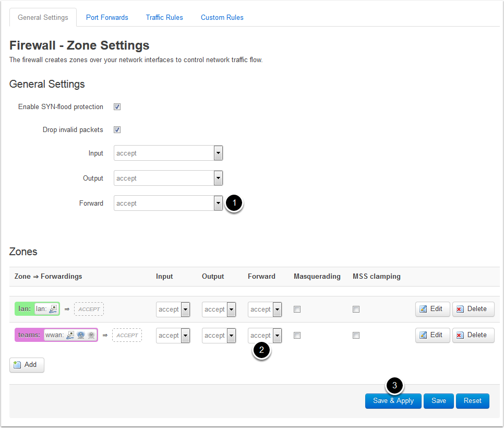Screen dimensions: 504x428
Task: Open teams zone Forward dropdown
Action: (x=265, y=336)
